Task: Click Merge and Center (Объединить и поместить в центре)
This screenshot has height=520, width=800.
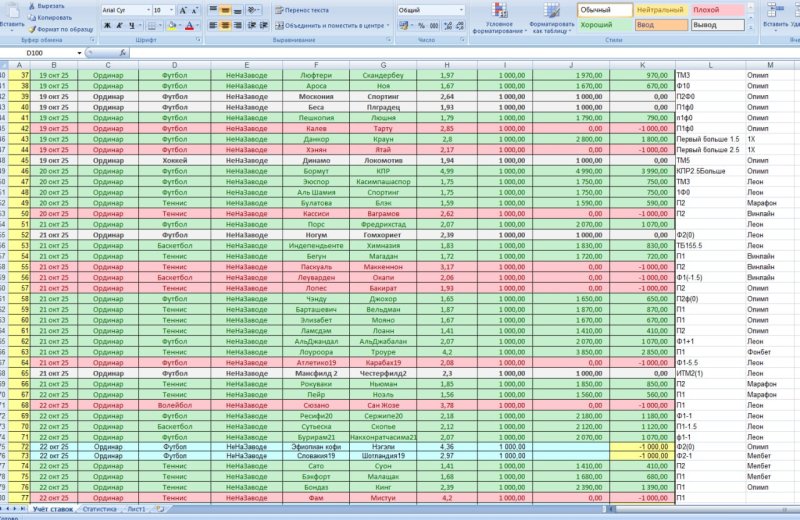Action: [x=330, y=25]
